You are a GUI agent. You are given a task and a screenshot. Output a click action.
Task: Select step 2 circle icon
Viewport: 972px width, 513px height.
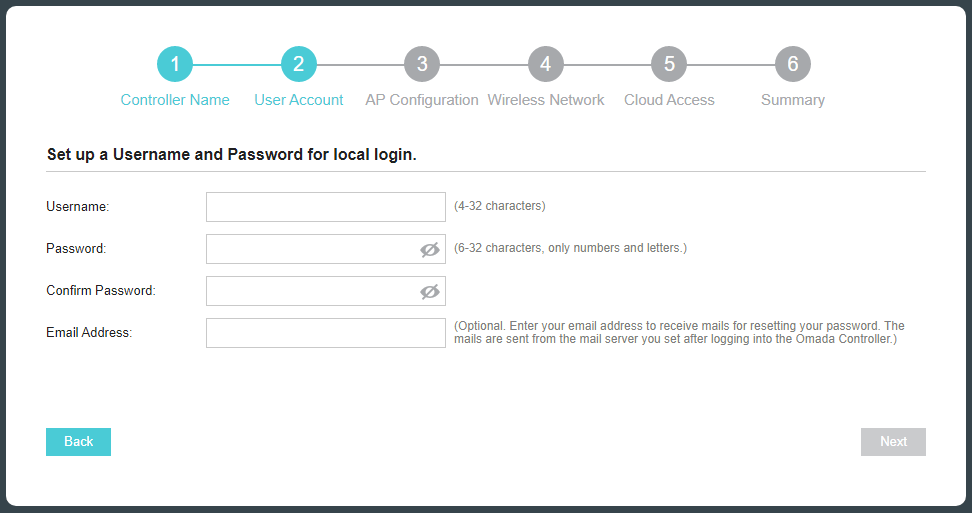298,64
